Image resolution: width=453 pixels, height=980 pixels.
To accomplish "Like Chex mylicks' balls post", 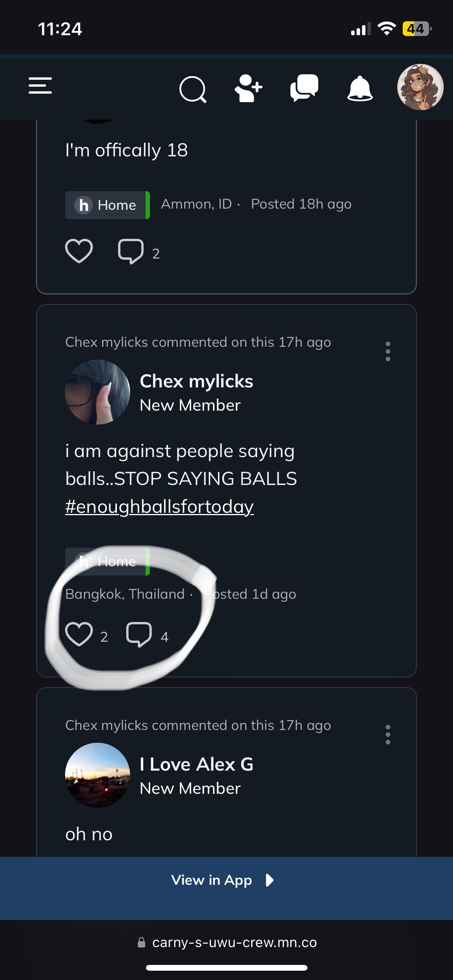I will click(x=79, y=634).
